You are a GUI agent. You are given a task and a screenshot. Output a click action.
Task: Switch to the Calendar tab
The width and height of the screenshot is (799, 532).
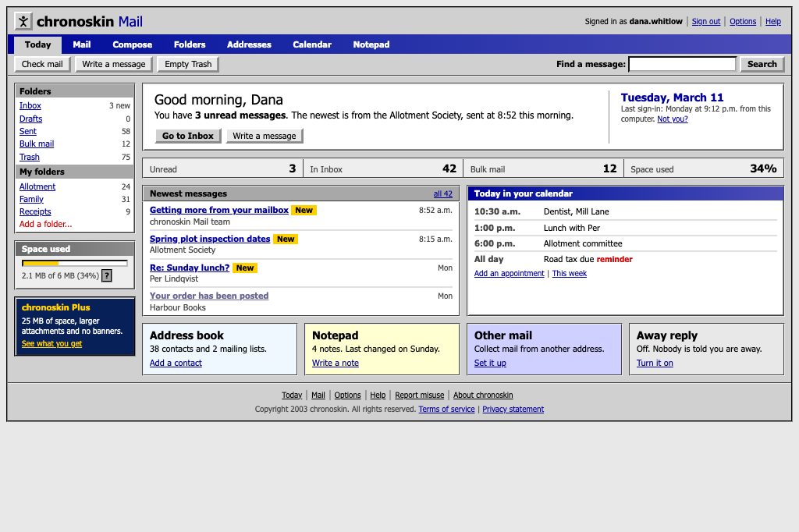(x=312, y=44)
